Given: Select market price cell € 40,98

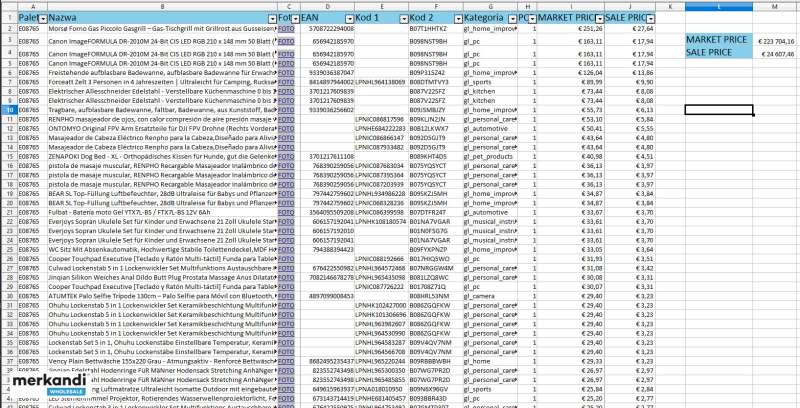Looking at the screenshot, I should pos(571,157).
